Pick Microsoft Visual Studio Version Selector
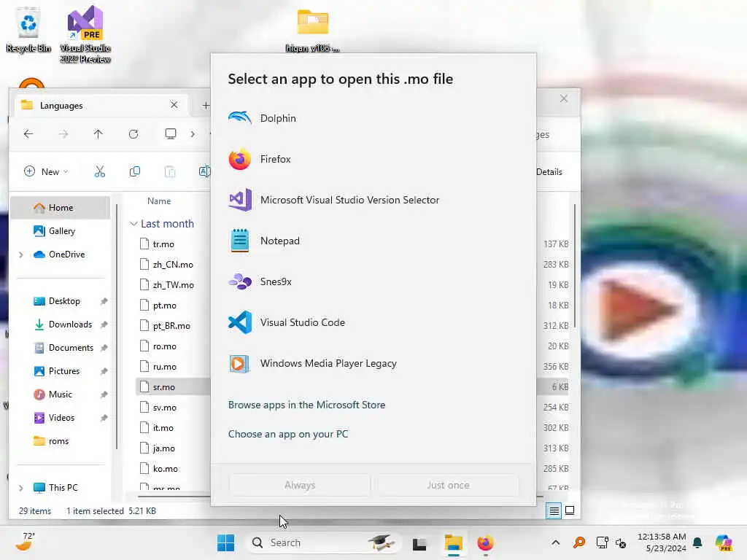747x560 pixels. [373, 200]
